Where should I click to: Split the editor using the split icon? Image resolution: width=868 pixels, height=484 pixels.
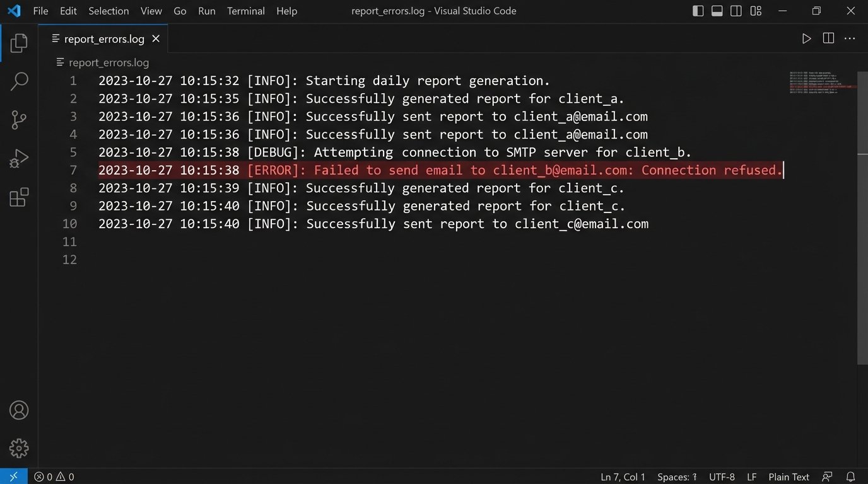coord(828,38)
